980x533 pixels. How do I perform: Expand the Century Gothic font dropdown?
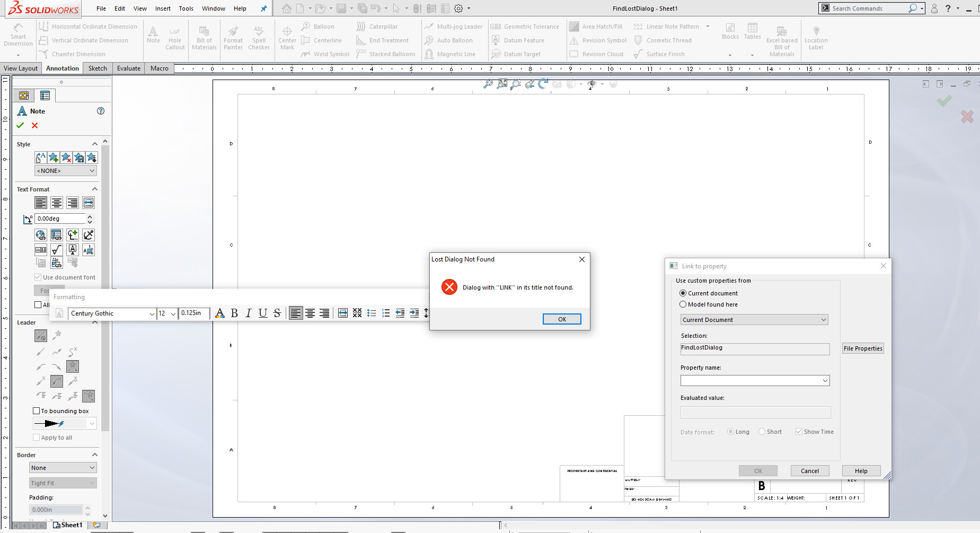pos(152,313)
